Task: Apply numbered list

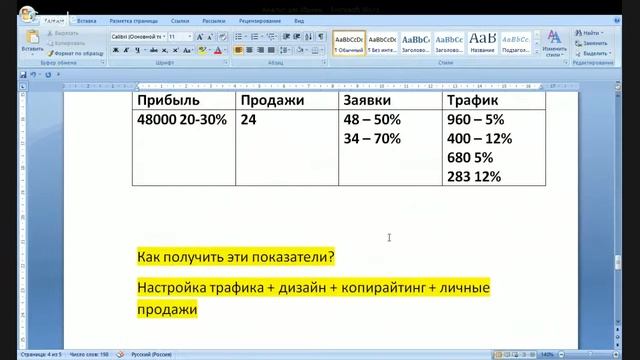Action: [255, 37]
